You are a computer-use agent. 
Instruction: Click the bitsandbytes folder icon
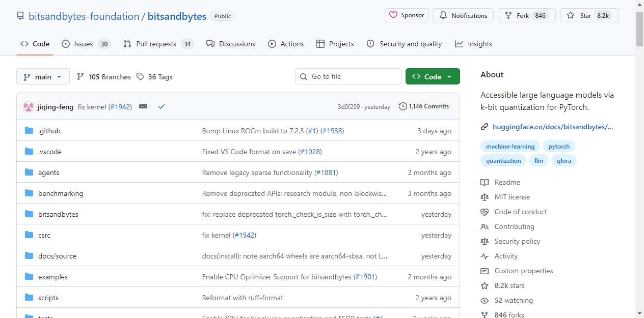click(x=29, y=214)
